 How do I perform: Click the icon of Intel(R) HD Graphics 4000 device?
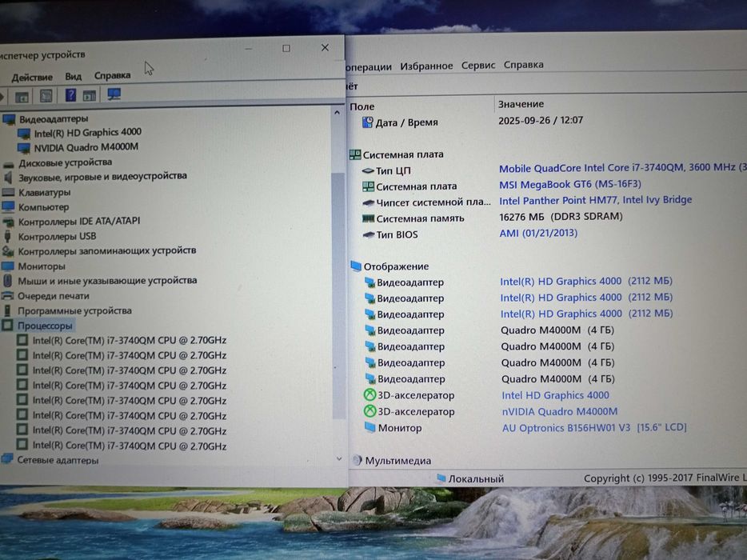click(x=24, y=134)
